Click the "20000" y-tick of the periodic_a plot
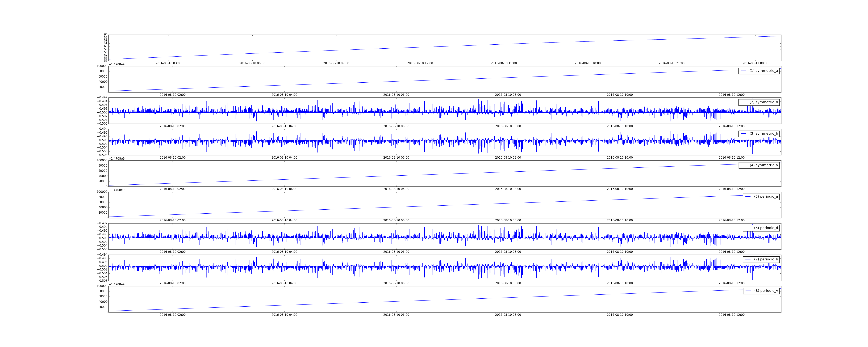The height and width of the screenshot is (347, 868). (x=103, y=213)
